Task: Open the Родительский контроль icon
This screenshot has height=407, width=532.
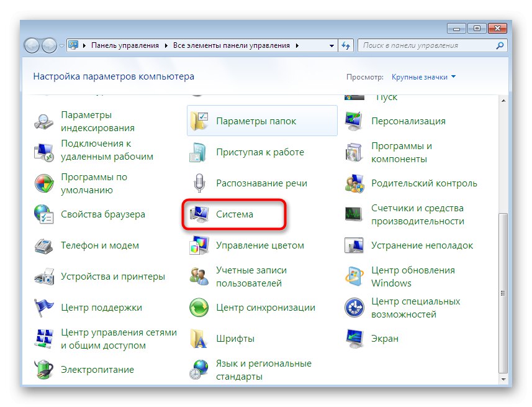Action: tap(354, 183)
